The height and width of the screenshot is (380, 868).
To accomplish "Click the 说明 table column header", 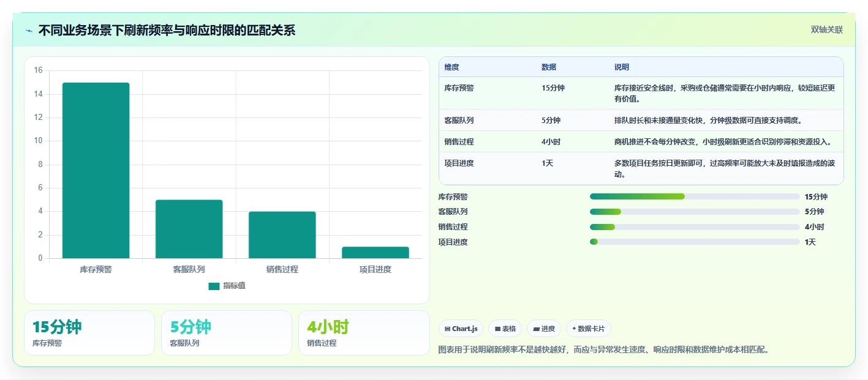I will (x=622, y=67).
